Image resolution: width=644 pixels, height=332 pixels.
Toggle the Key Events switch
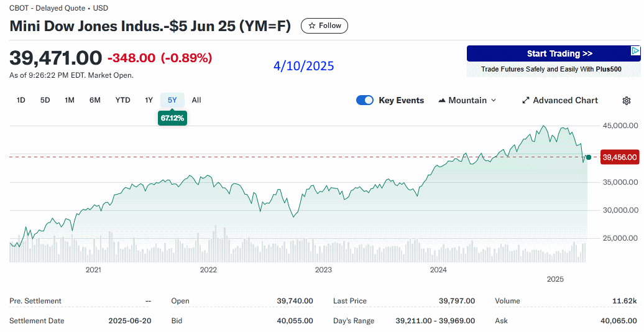(x=365, y=100)
